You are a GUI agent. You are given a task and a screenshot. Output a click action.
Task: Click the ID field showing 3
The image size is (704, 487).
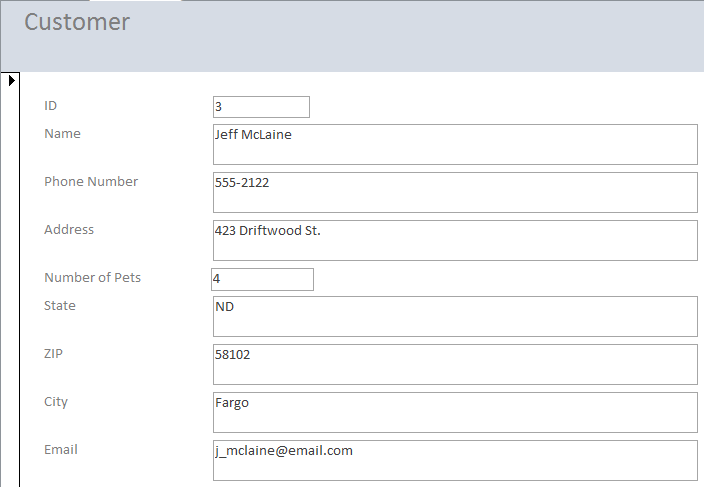261,107
